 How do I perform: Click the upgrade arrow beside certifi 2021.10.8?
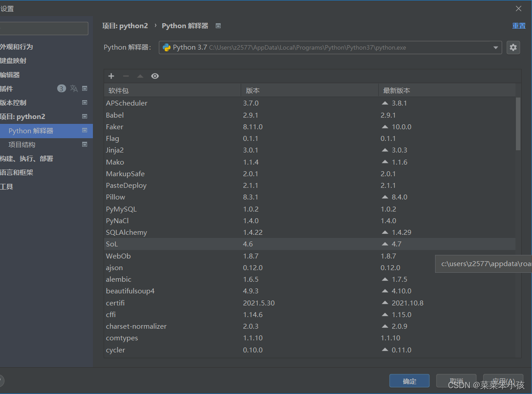[385, 303]
